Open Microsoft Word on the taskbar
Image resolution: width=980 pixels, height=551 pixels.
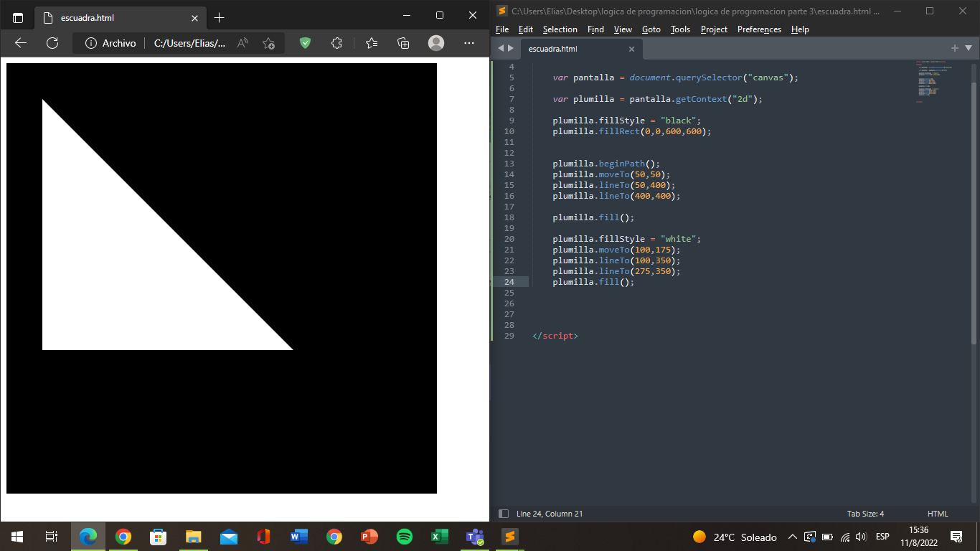click(299, 537)
